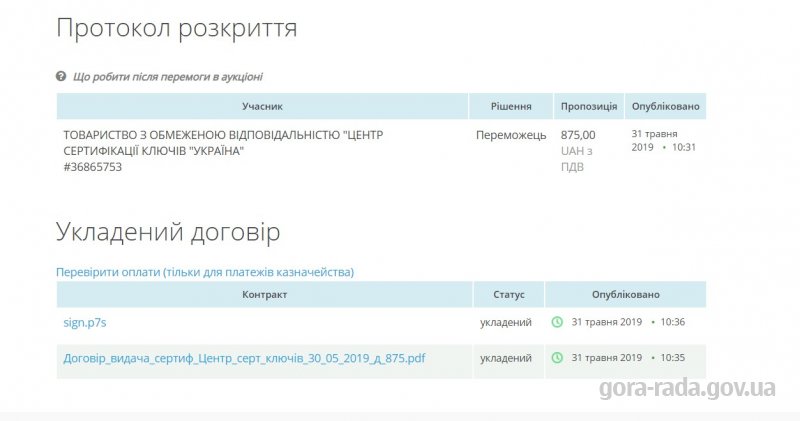Viewport: 800px width, 421px height.
Task: Select date '31 травня 2019 10:35'
Action: click(x=628, y=358)
